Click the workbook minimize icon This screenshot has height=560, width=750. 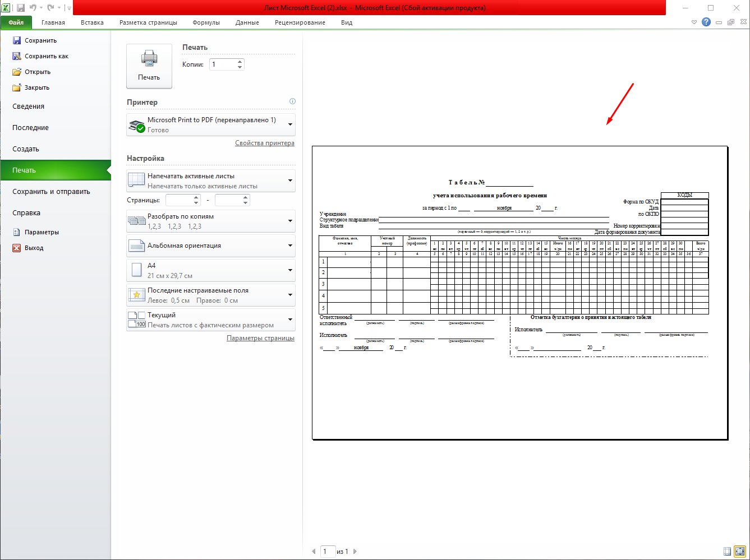pos(719,22)
